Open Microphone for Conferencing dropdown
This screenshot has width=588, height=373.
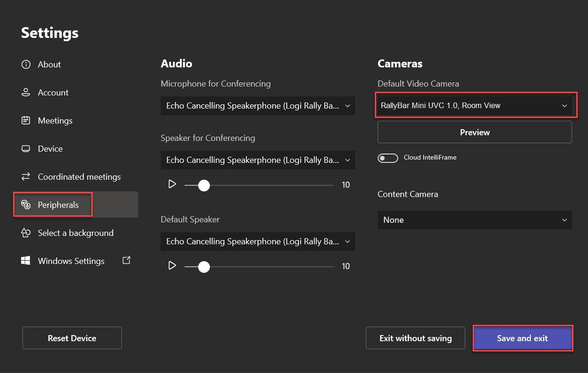click(x=257, y=106)
